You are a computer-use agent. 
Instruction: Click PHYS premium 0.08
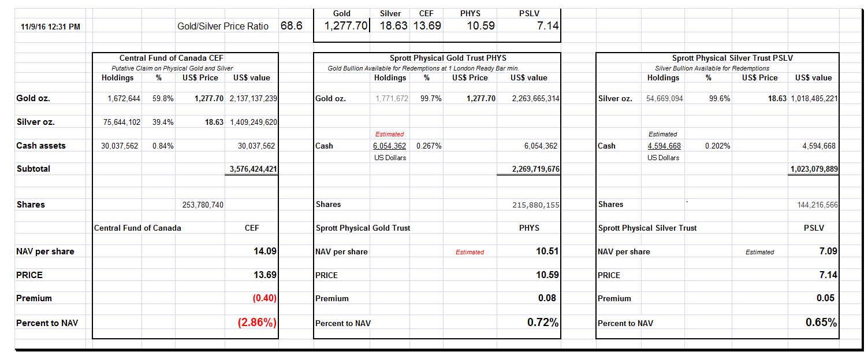(547, 298)
